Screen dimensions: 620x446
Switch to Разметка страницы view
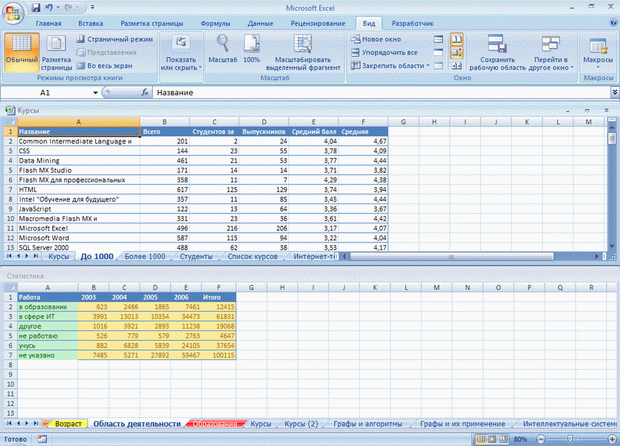point(56,50)
